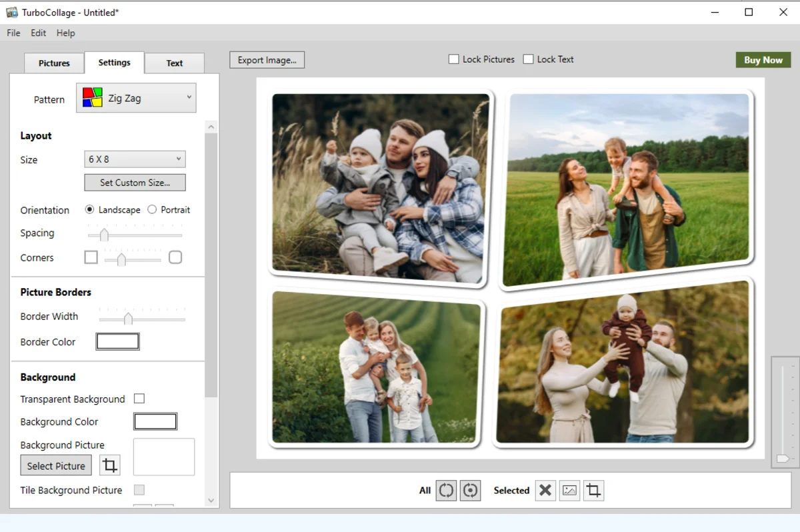Click the shuffle all pictures icon
800x532 pixels.
click(x=446, y=491)
